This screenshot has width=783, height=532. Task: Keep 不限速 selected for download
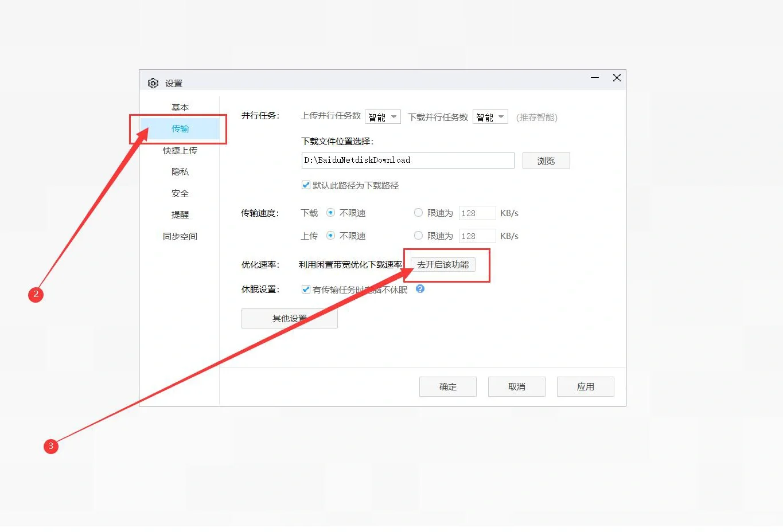(330, 212)
